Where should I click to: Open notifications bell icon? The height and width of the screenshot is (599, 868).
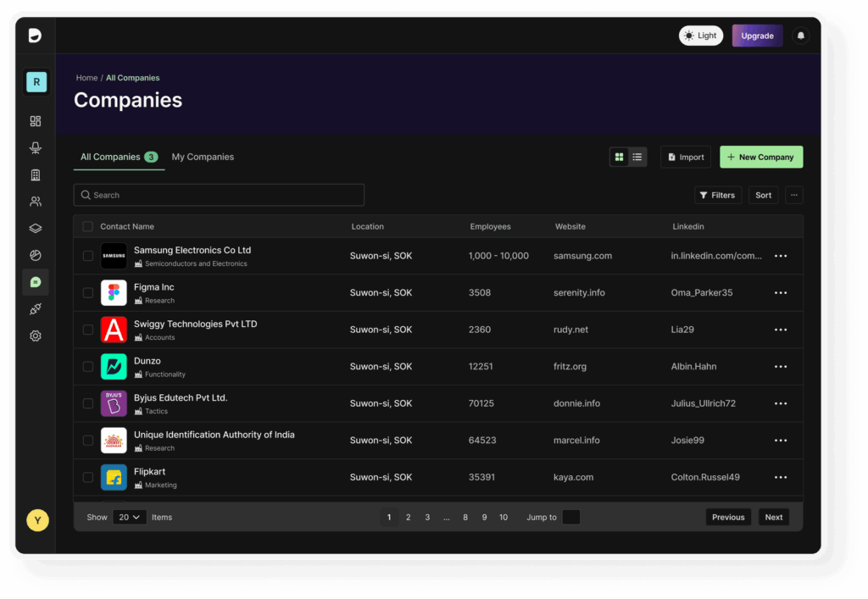pyautogui.click(x=800, y=36)
